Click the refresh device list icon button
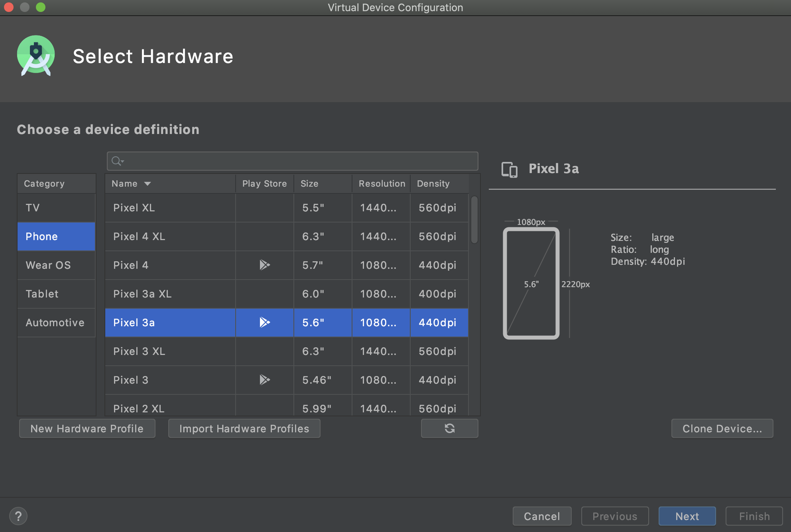 click(x=449, y=428)
